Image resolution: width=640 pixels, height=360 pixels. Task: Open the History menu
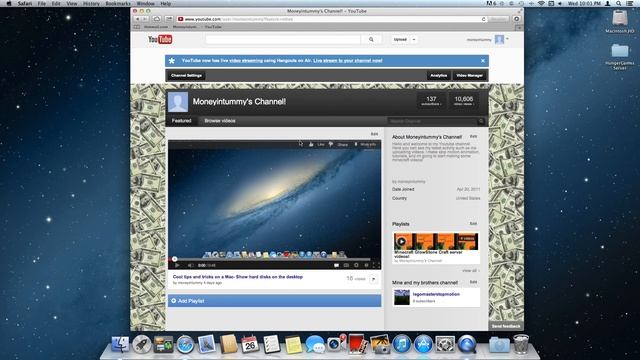pyautogui.click(x=91, y=3)
